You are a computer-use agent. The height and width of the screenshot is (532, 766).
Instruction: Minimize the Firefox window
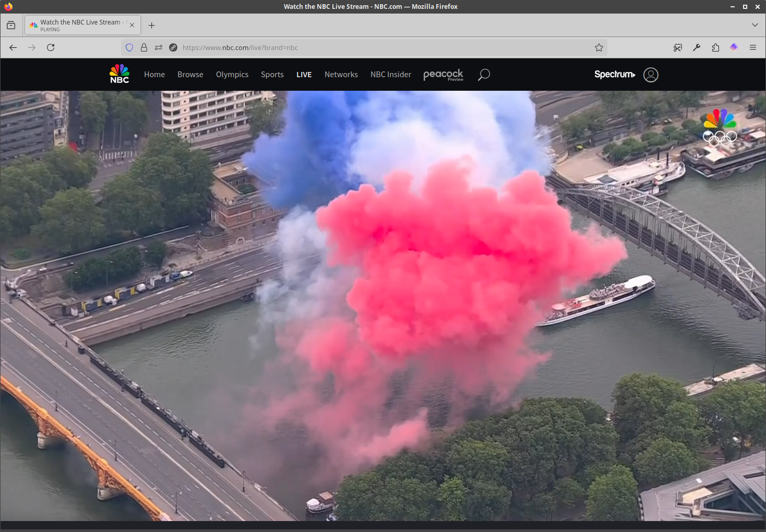coord(733,6)
